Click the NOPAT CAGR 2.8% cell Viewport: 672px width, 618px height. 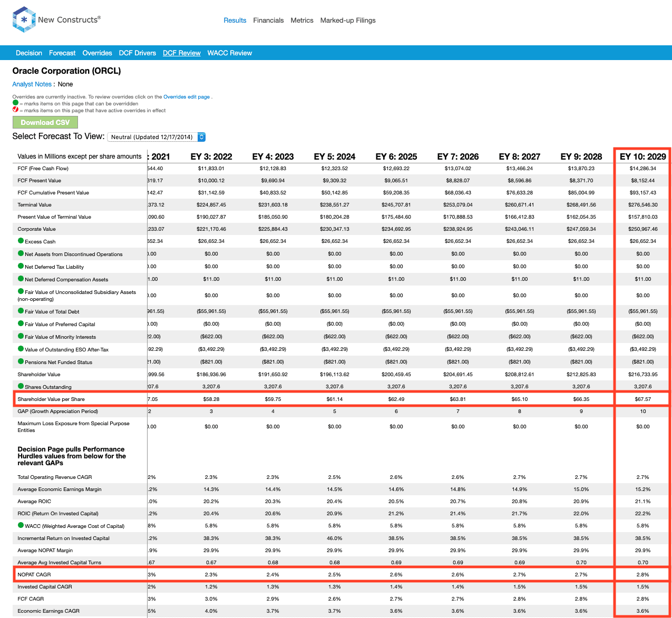643,575
